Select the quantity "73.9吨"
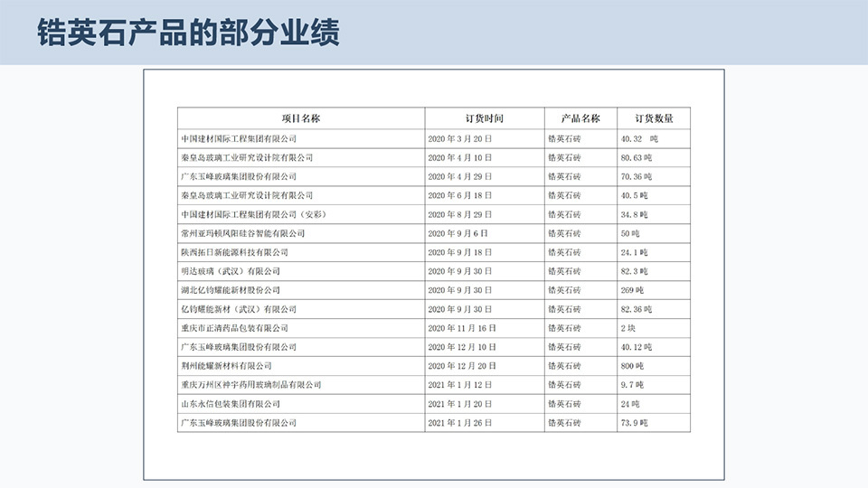Viewport: 868px width, 488px height. tap(635, 423)
